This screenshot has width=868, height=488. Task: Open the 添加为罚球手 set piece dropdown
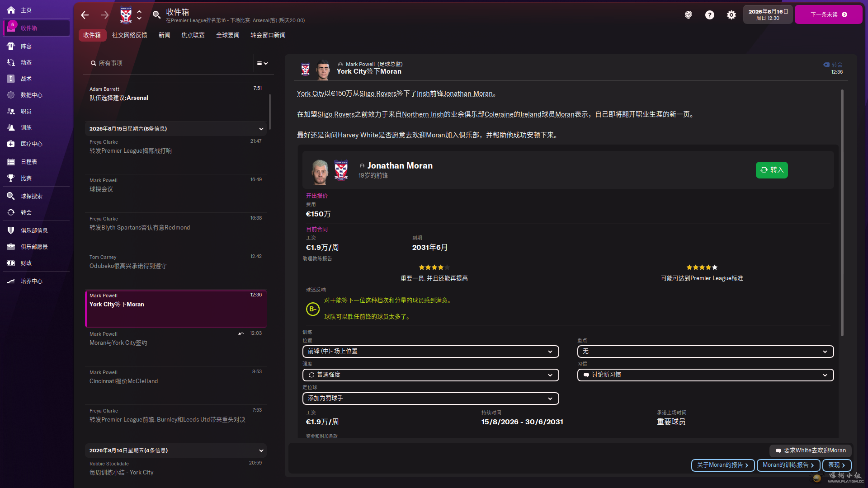point(430,399)
